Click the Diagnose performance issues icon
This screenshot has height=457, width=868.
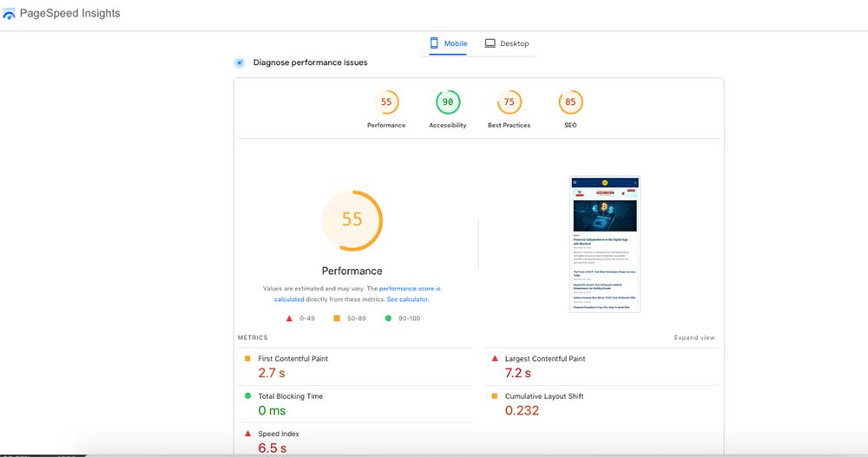click(240, 62)
